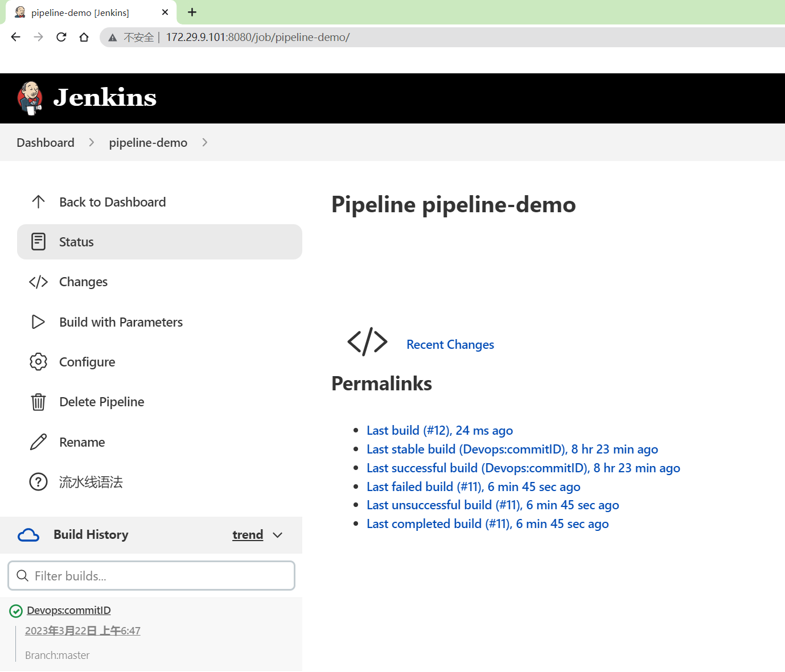This screenshot has width=785, height=672.
Task: Collapse Build History with the chevron
Action: coord(278,535)
